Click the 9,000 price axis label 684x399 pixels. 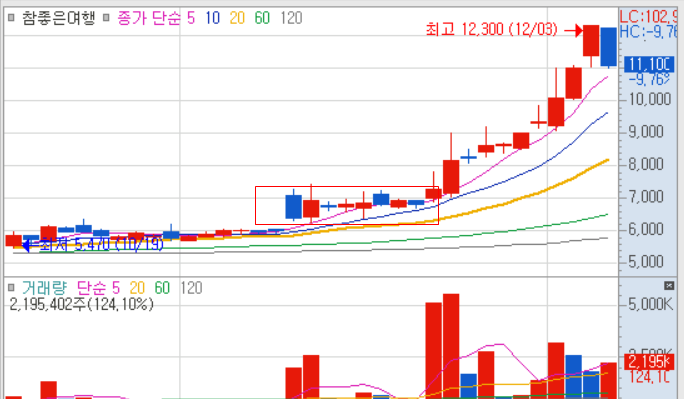[x=646, y=132]
